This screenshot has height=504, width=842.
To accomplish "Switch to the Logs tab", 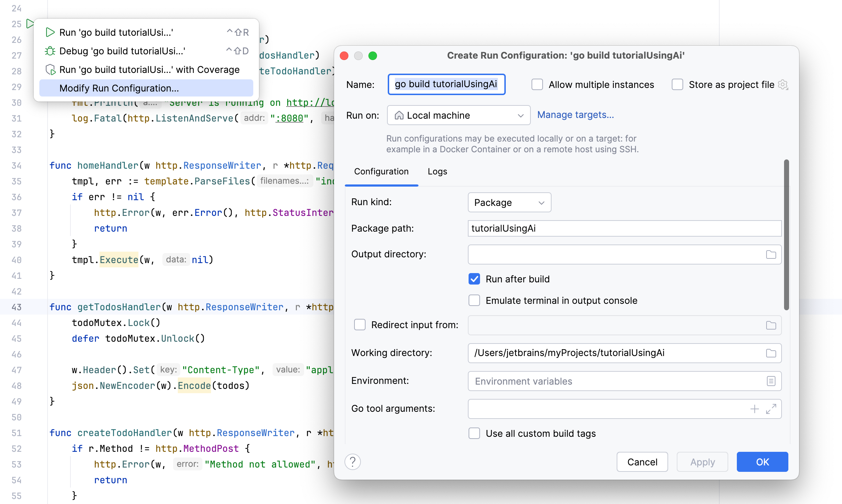I will [x=437, y=172].
